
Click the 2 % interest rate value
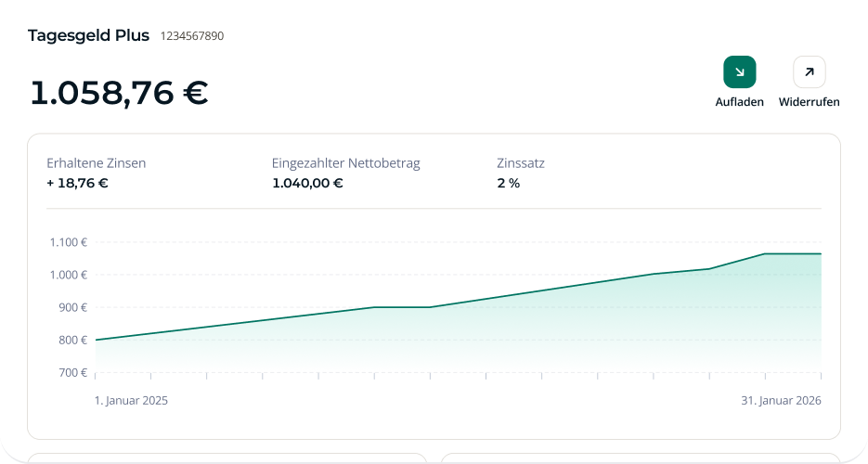tap(508, 183)
